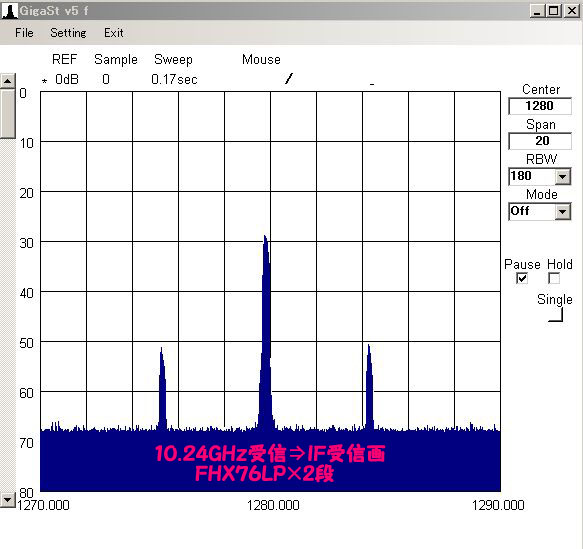Open the Setting menu

68,33
